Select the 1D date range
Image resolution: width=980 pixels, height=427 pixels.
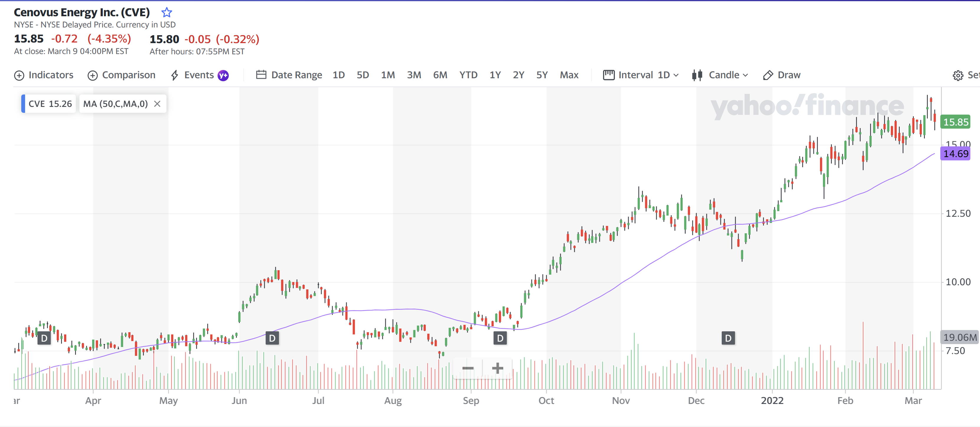(339, 75)
